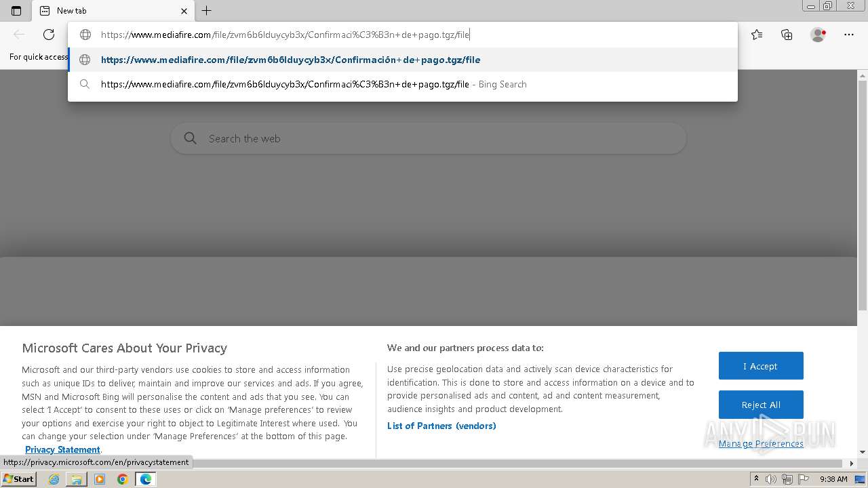Refresh the page

click(x=49, y=35)
